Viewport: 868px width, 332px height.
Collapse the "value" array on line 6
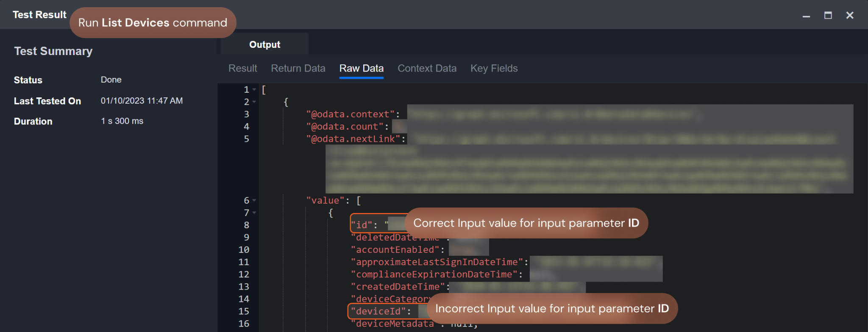point(254,201)
